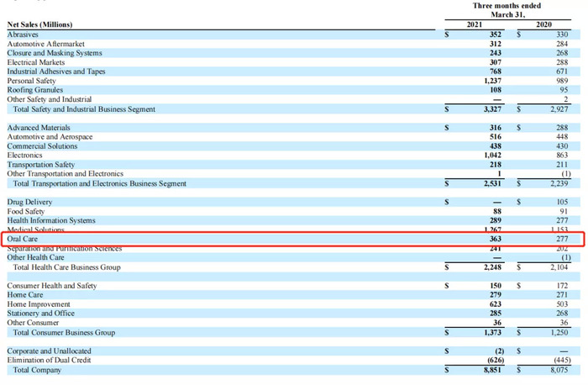Select Total Transportation and Electronics Business Segment
This screenshot has height=385, width=588.
pos(100,183)
